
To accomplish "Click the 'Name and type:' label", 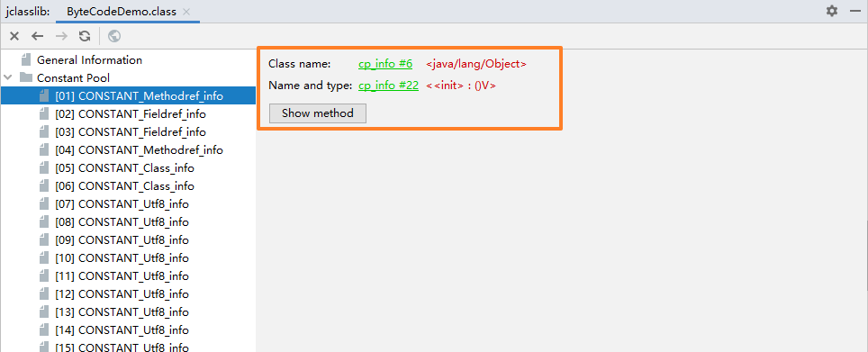I will (x=310, y=86).
